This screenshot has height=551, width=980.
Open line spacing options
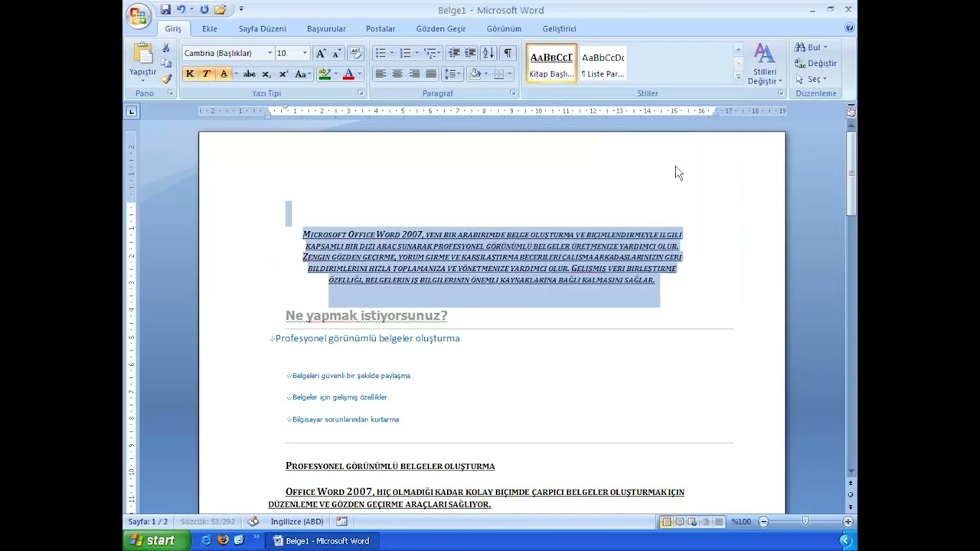coord(452,74)
